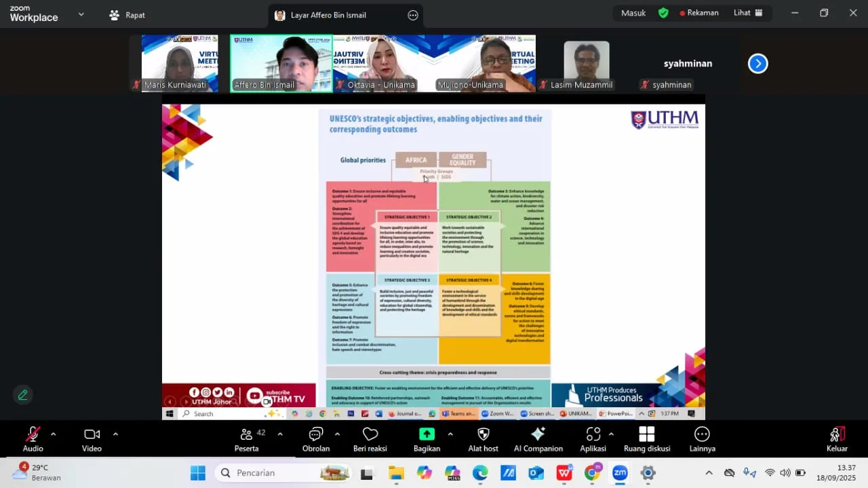
Task: Click the battery tray icon
Action: [801, 473]
